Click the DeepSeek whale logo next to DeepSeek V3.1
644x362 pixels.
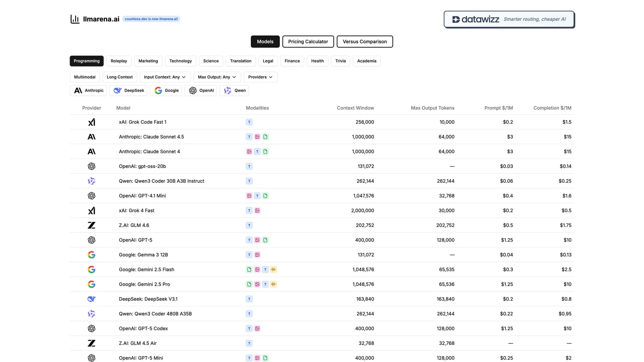[x=91, y=299]
